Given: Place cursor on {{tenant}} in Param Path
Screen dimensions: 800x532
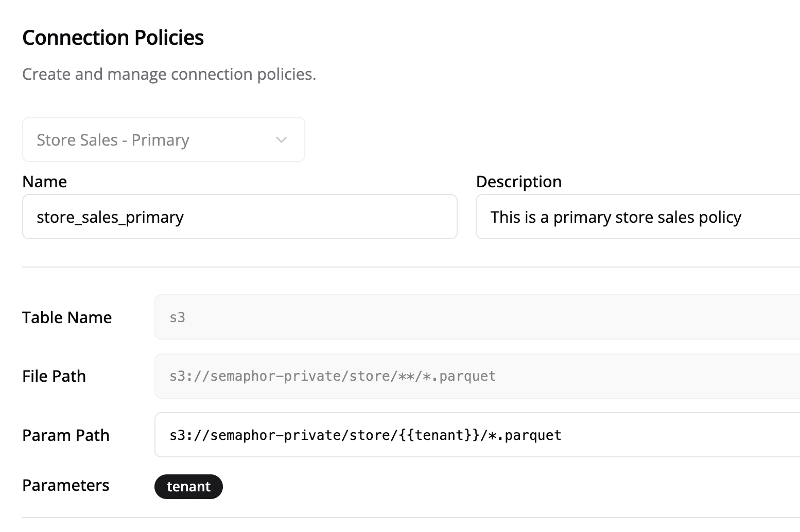Looking at the screenshot, I should tap(439, 435).
